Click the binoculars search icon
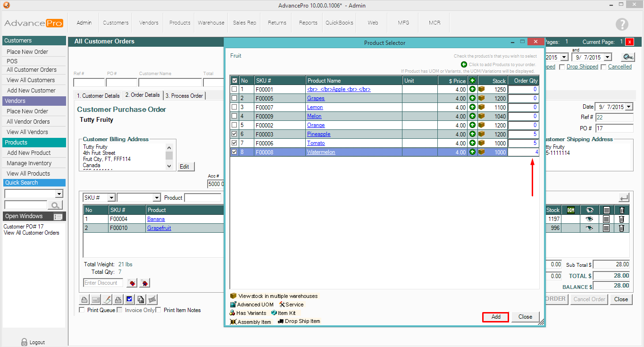 click(627, 57)
